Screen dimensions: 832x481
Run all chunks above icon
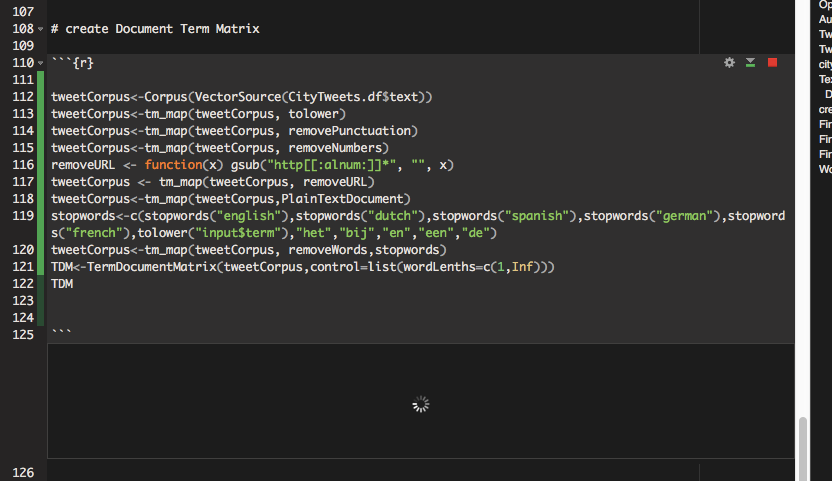(x=750, y=63)
